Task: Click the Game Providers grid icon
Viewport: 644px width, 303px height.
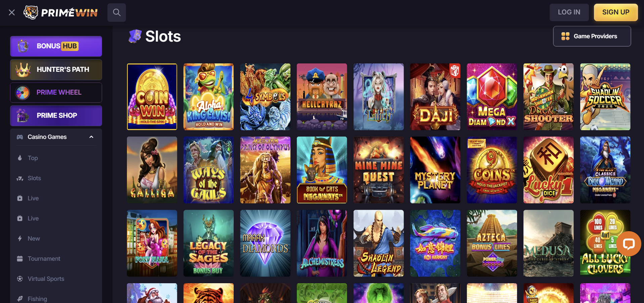Action: tap(565, 36)
